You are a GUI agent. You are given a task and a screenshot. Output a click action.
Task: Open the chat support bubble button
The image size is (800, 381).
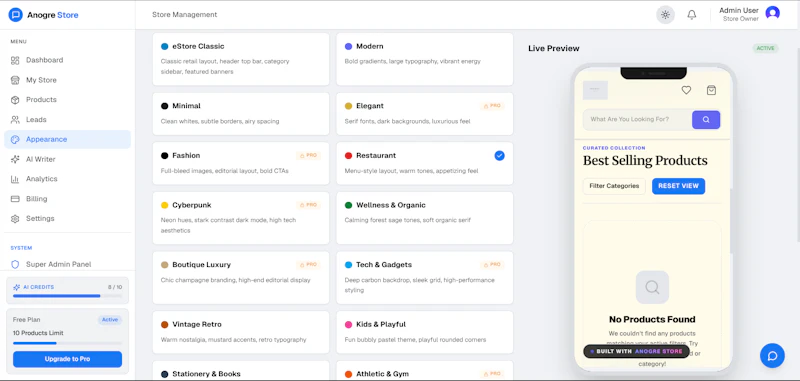[772, 356]
